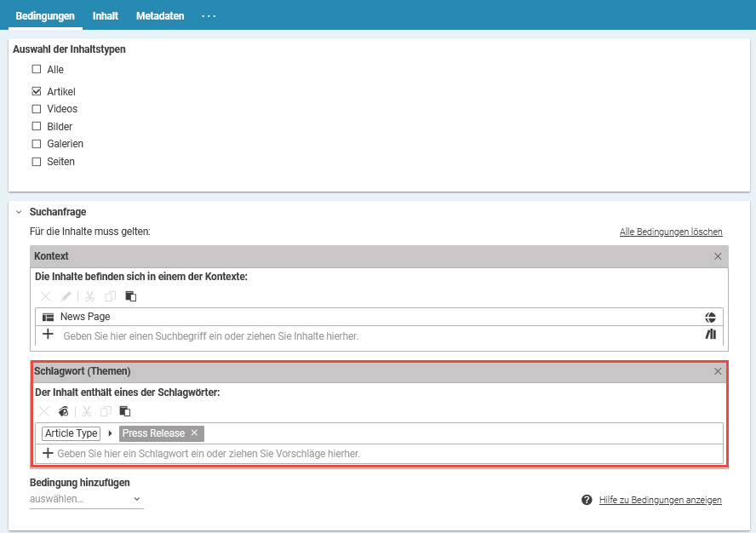
Task: Click the paste icon in the Schlagwort toolbar
Action: click(124, 411)
